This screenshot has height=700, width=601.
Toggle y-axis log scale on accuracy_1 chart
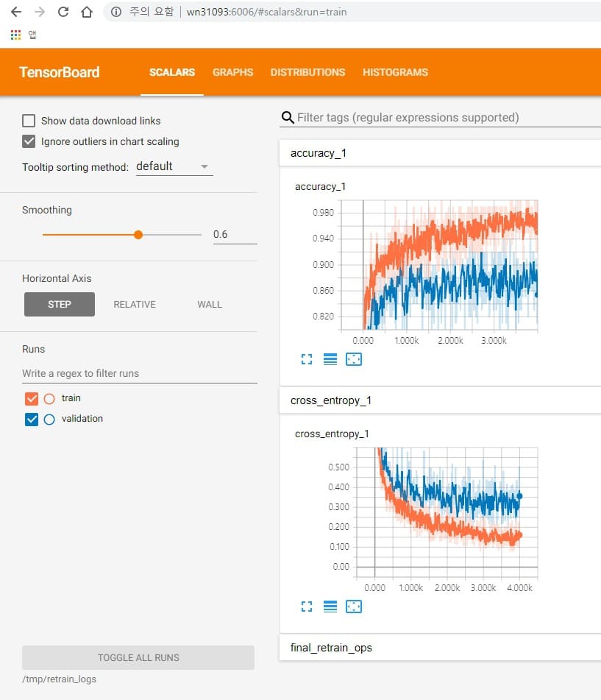pyautogui.click(x=330, y=359)
